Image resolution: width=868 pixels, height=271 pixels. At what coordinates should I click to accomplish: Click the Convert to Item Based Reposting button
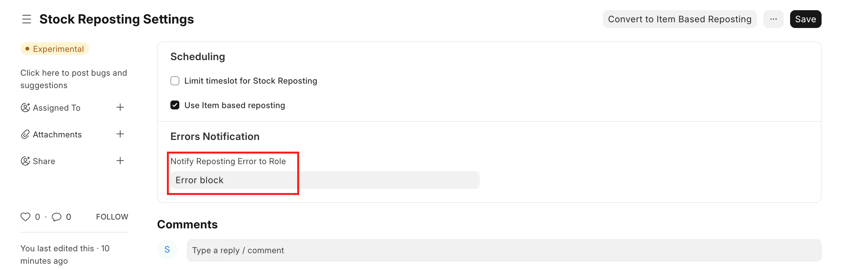679,19
